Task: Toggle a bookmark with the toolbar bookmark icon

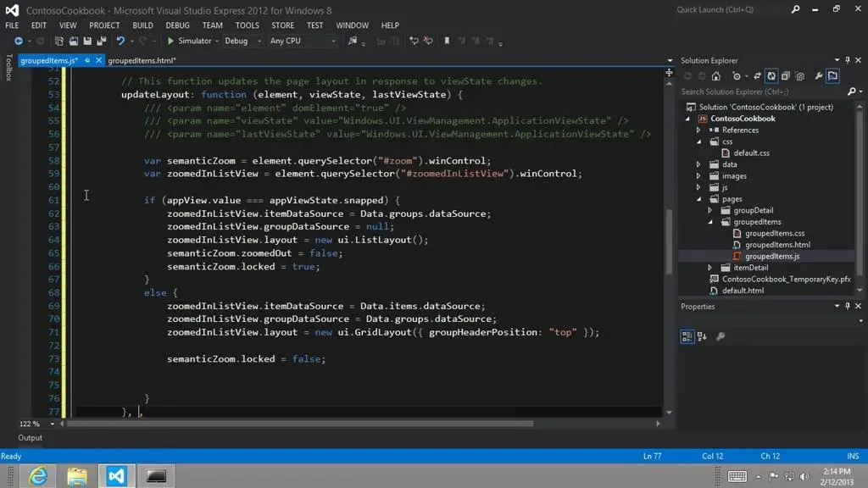Action: click(x=447, y=41)
